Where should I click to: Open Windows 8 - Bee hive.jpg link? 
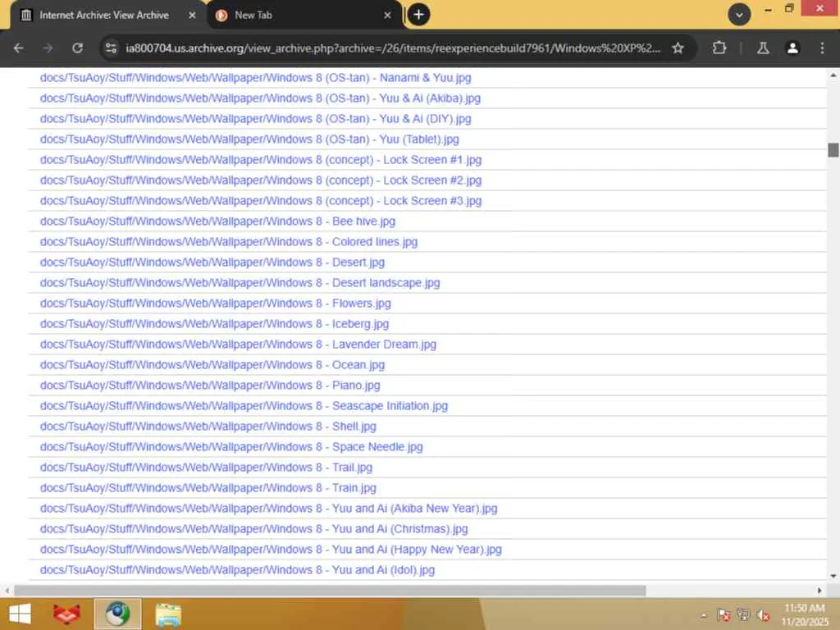[x=217, y=221]
